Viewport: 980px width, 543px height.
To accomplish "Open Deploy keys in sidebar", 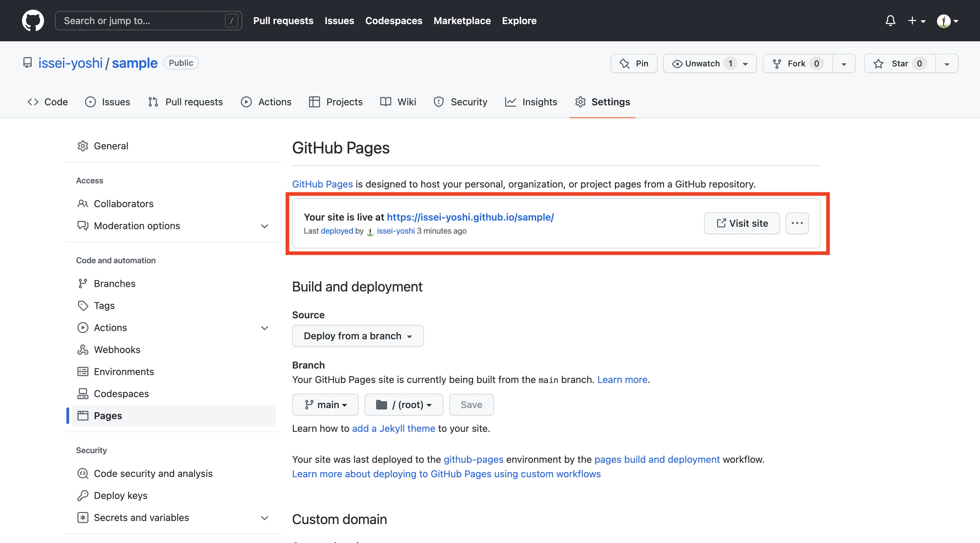I will click(120, 496).
